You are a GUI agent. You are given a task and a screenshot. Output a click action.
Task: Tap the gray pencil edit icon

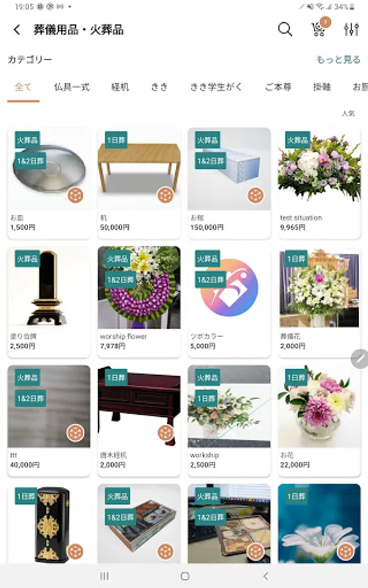pos(360,359)
